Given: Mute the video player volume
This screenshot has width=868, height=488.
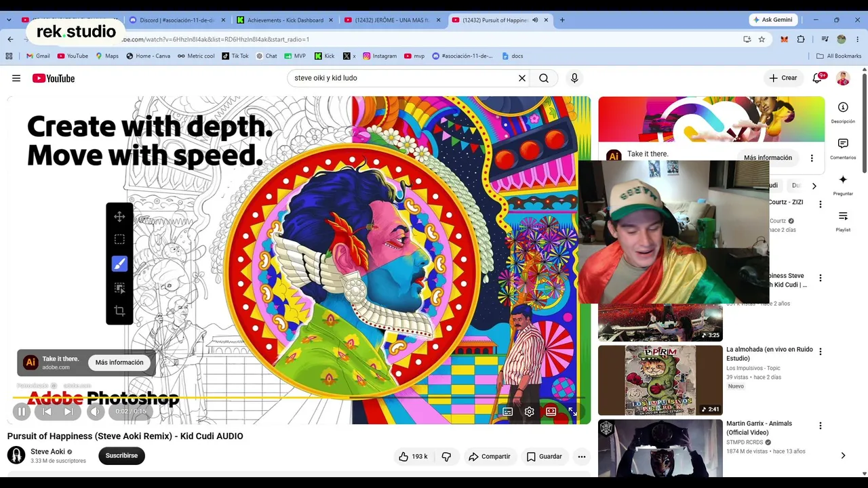Looking at the screenshot, I should pyautogui.click(x=95, y=411).
